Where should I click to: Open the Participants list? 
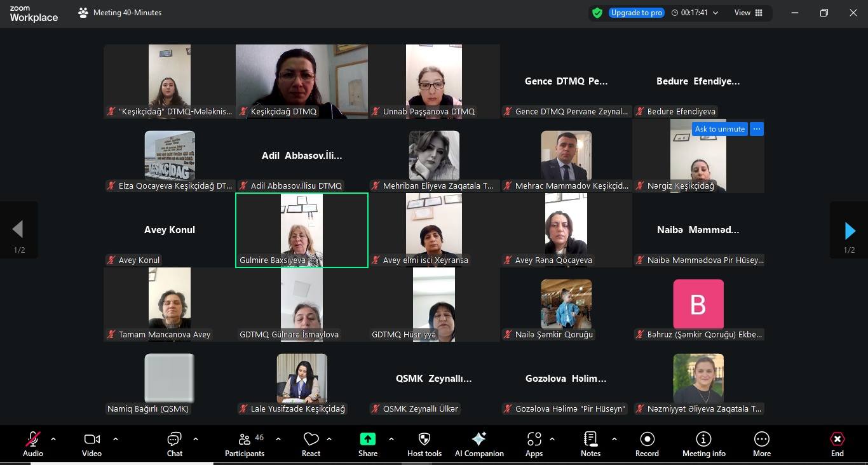tap(244, 444)
